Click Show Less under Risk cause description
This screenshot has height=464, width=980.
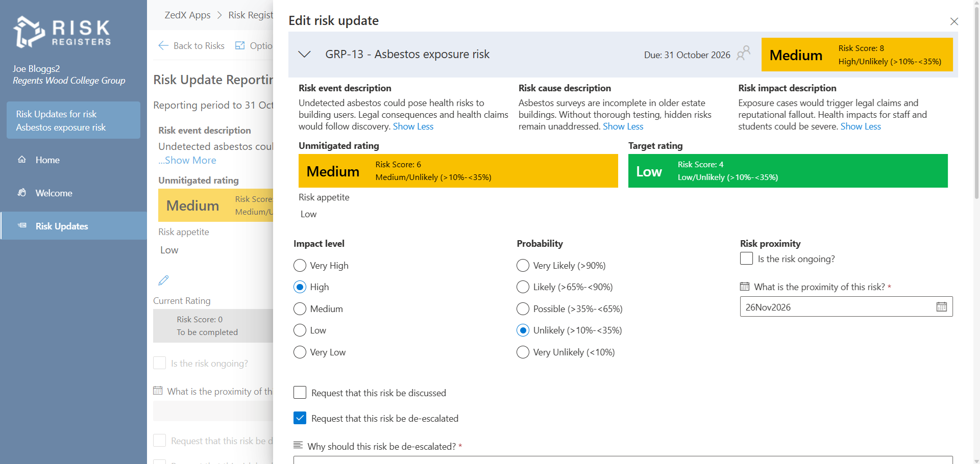tap(623, 126)
